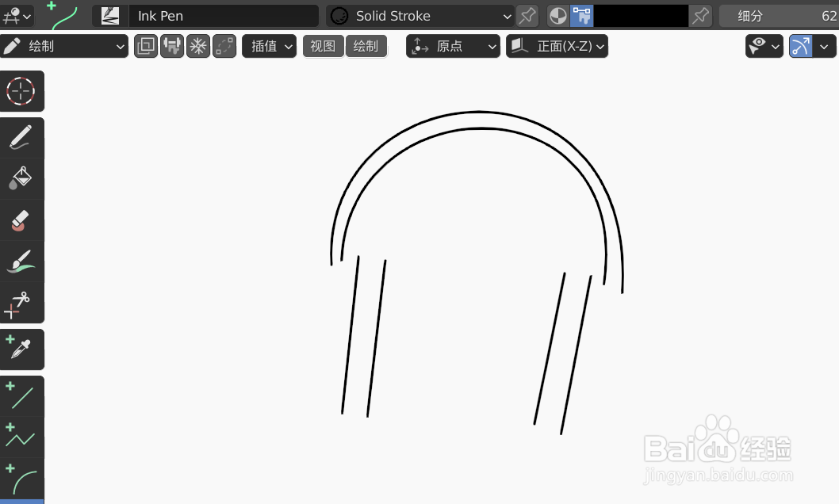Image resolution: width=839 pixels, height=504 pixels.
Task: Select the Arc tool
Action: tap(21, 479)
